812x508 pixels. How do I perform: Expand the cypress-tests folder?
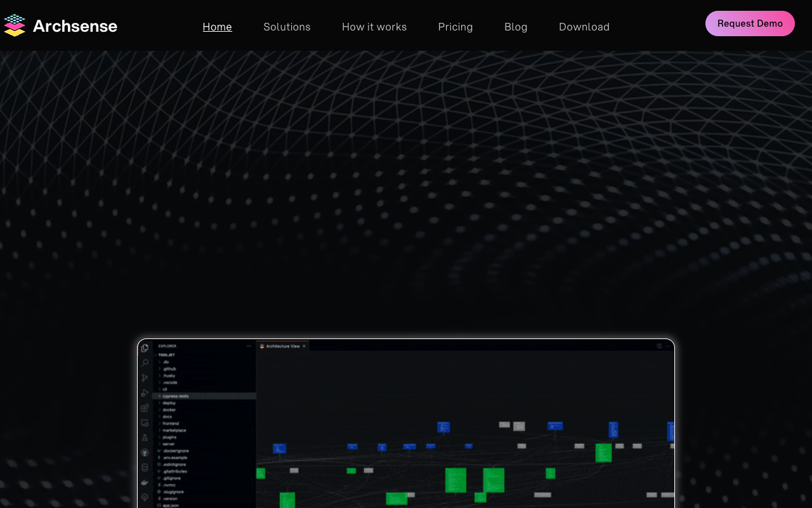(x=175, y=396)
